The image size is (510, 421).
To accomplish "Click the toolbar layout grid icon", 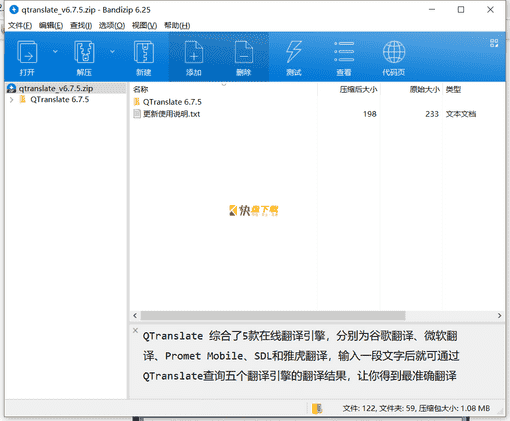I will coord(494,43).
